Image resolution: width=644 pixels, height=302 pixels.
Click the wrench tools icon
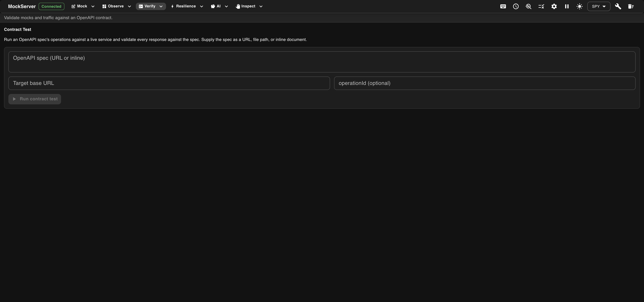click(x=618, y=7)
